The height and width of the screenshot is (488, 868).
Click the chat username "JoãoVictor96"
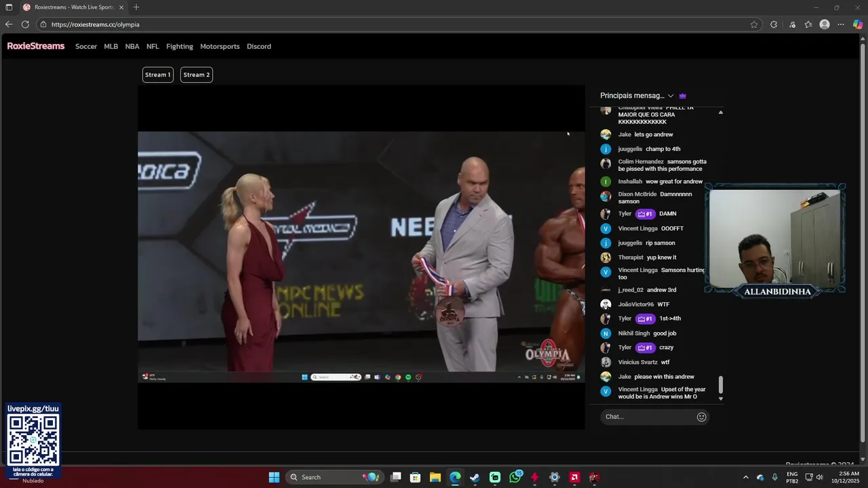tap(636, 304)
